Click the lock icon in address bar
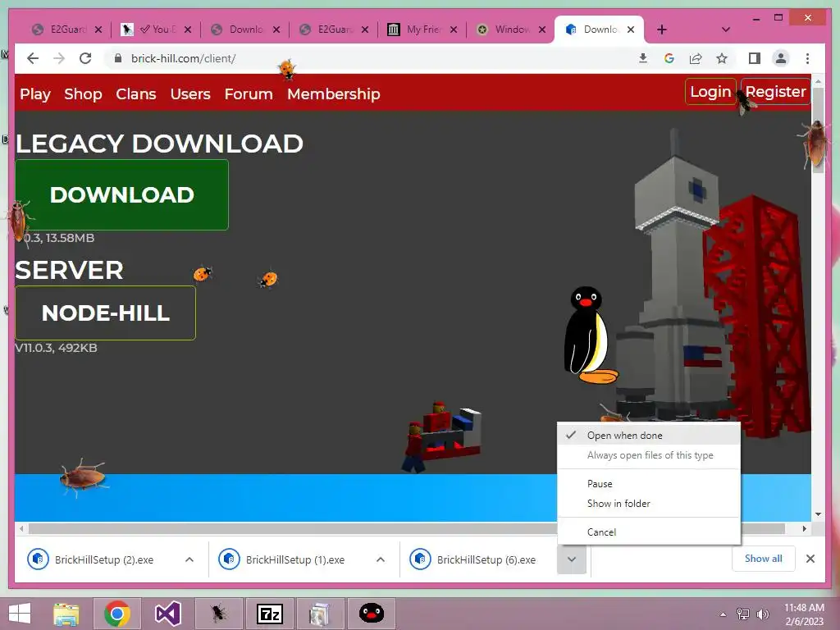The width and height of the screenshot is (840, 630). tap(118, 58)
